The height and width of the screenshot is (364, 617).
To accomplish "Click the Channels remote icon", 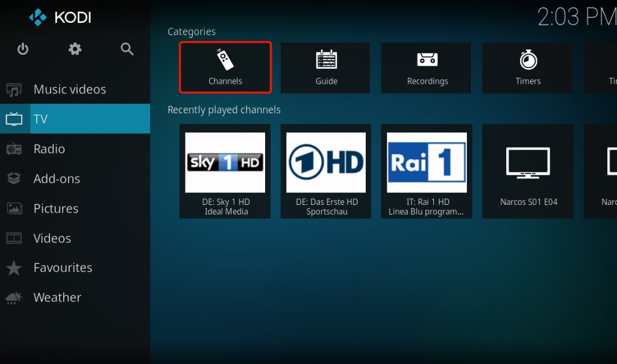I will (225, 60).
